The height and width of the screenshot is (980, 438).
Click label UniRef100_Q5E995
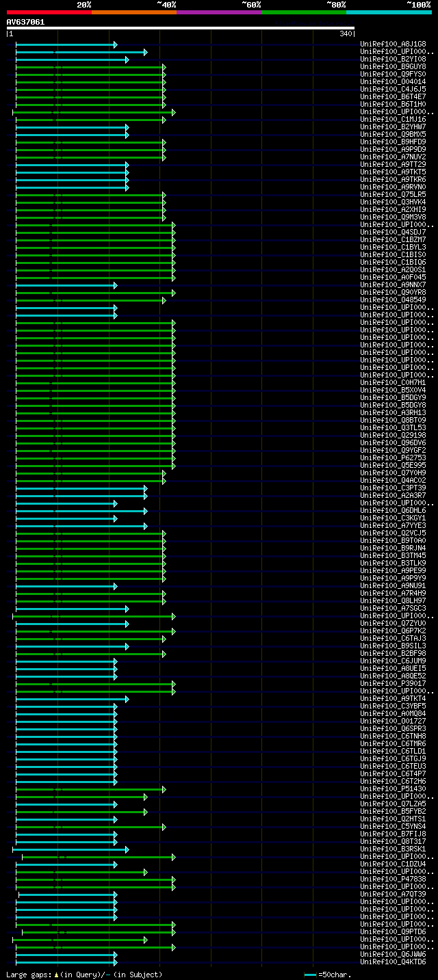(393, 466)
